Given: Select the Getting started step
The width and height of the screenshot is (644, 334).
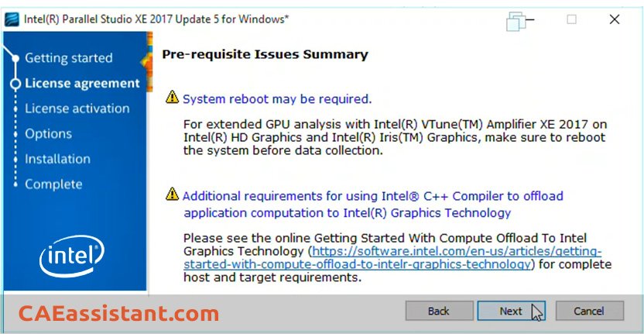Looking at the screenshot, I should click(69, 58).
